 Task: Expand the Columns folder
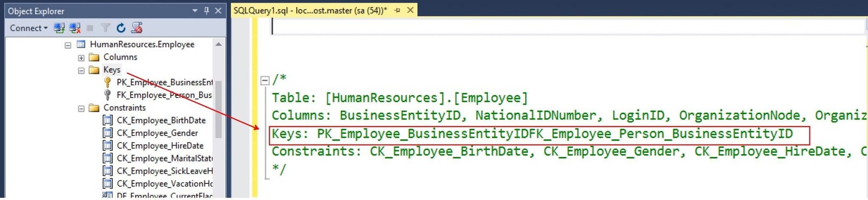[x=81, y=57]
